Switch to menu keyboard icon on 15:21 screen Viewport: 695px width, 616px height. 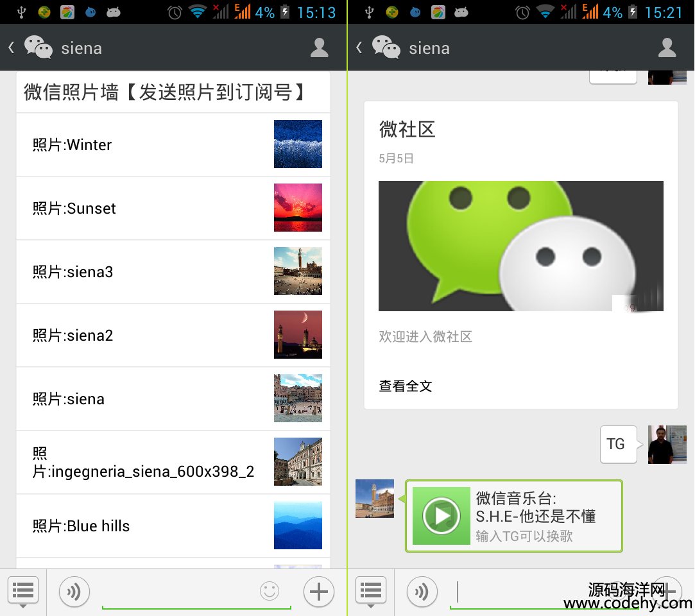coord(371,592)
